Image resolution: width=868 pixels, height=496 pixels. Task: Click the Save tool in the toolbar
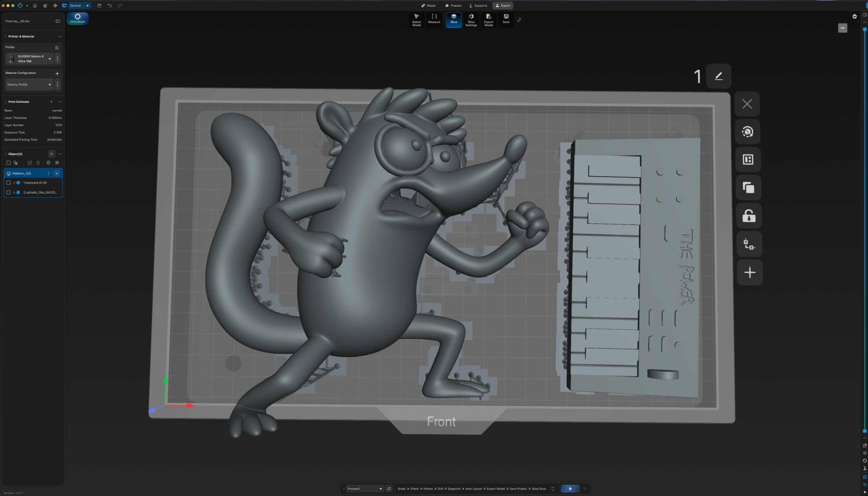506,20
